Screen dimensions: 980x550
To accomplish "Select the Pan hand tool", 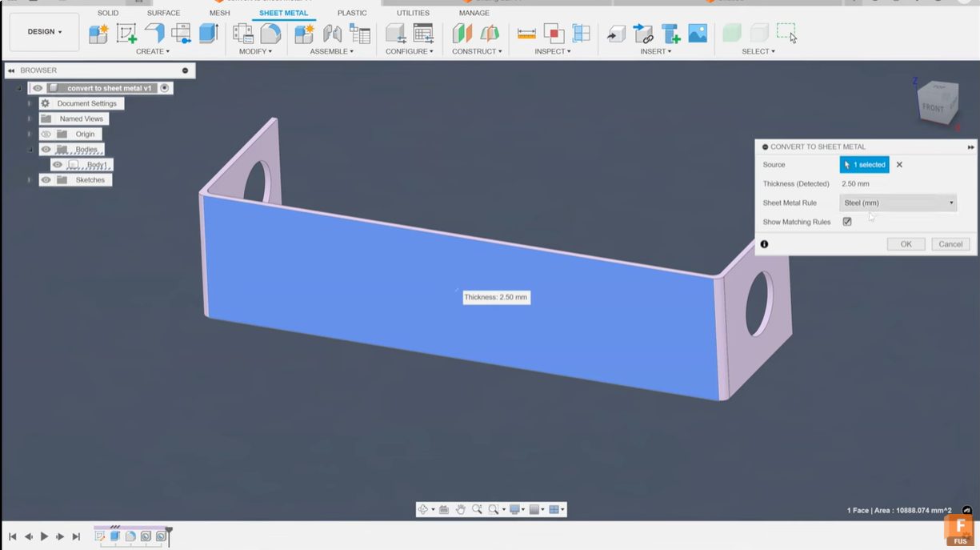I will pos(461,509).
